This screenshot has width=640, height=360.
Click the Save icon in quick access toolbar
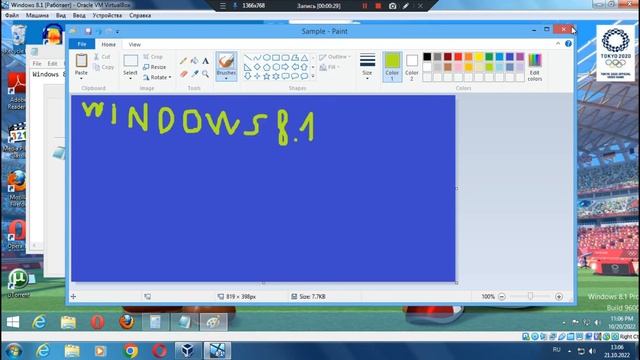pos(88,31)
